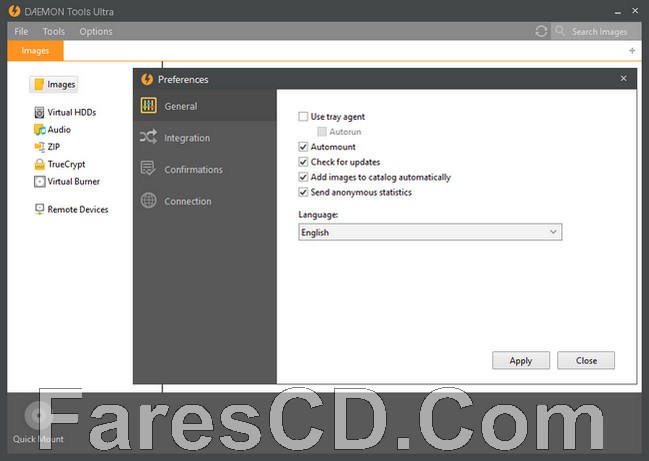
Task: Open the Tools menu
Action: (x=54, y=31)
